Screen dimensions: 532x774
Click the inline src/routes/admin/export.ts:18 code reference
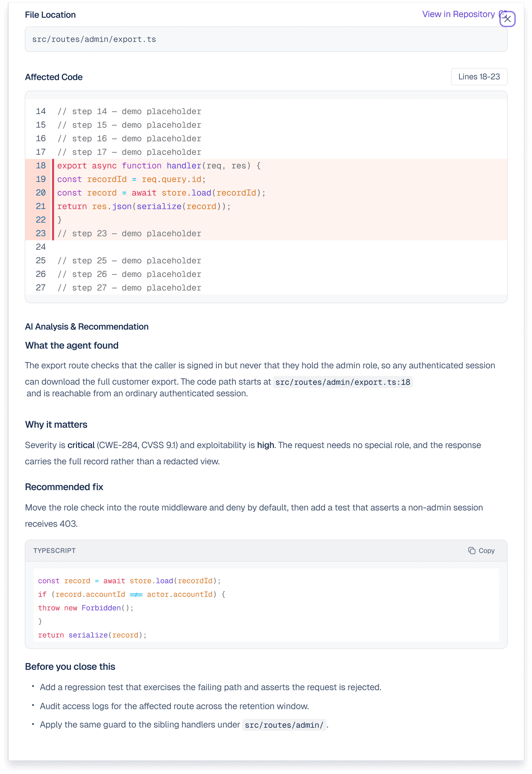[343, 382]
